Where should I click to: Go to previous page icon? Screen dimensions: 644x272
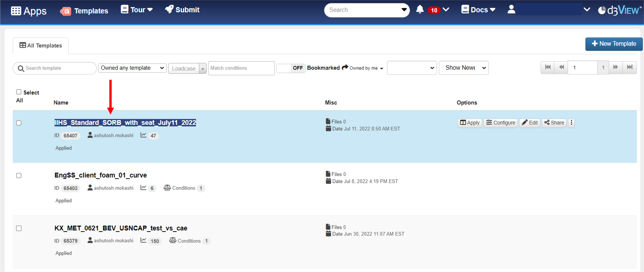pos(561,67)
